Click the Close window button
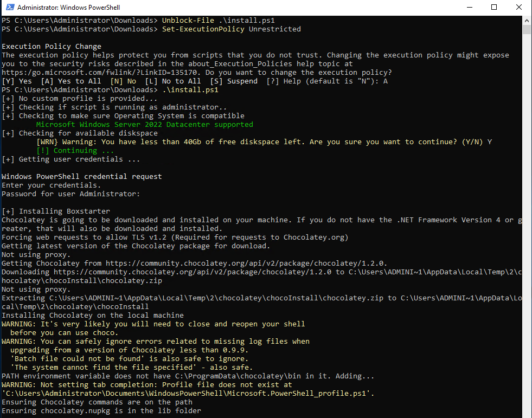Image resolution: width=532 pixels, height=418 pixels. [518, 7]
